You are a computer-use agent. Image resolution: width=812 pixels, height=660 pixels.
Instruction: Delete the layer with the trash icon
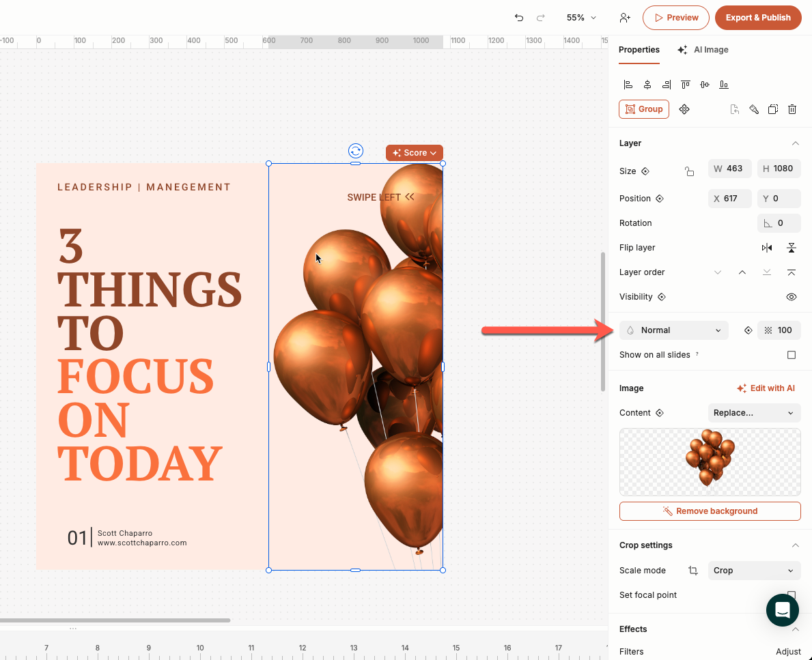click(x=792, y=109)
